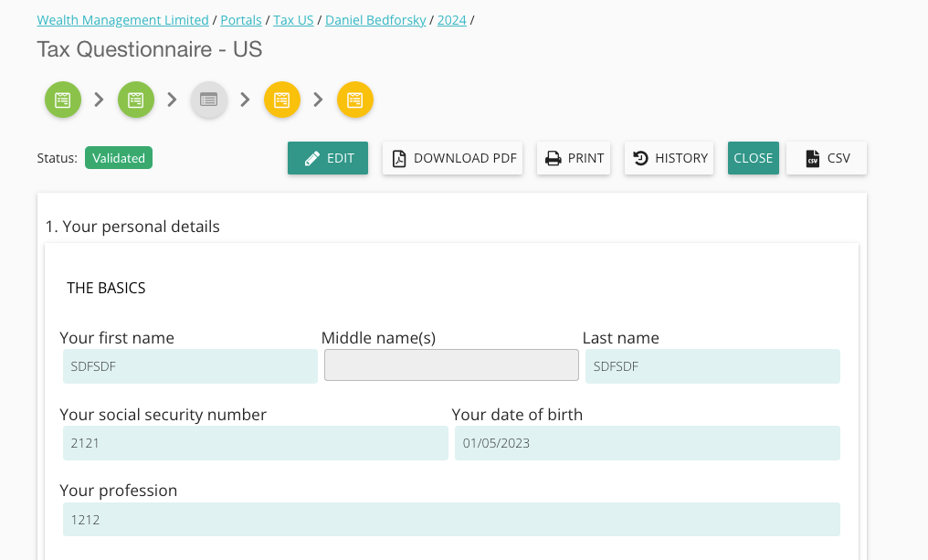The height and width of the screenshot is (560, 928).
Task: Click the profession field
Action: pyautogui.click(x=451, y=520)
